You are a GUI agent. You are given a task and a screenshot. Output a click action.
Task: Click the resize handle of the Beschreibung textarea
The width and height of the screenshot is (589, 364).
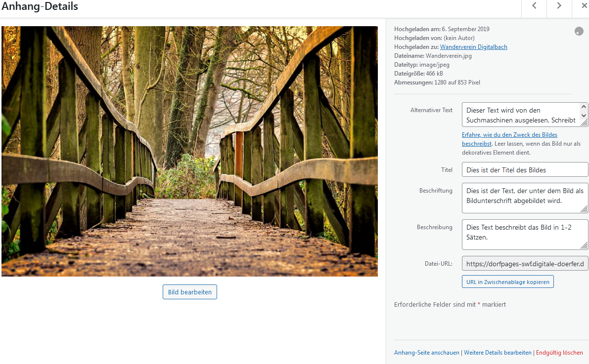point(585,246)
